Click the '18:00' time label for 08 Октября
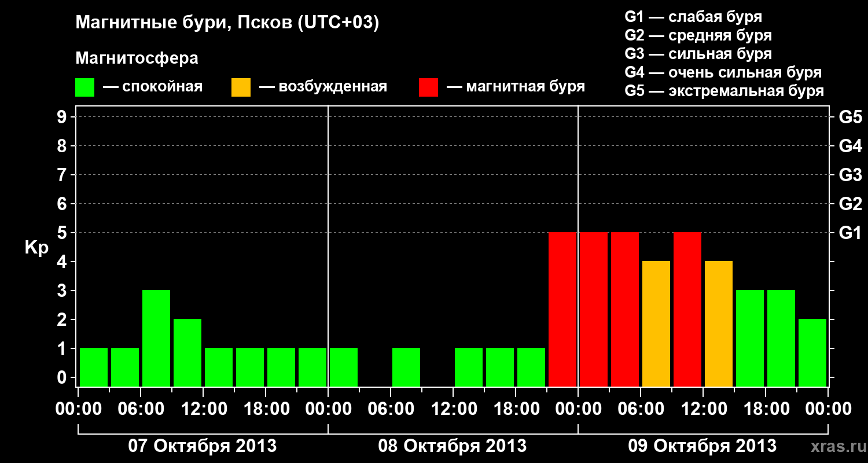This screenshot has height=463, width=868. [516, 409]
